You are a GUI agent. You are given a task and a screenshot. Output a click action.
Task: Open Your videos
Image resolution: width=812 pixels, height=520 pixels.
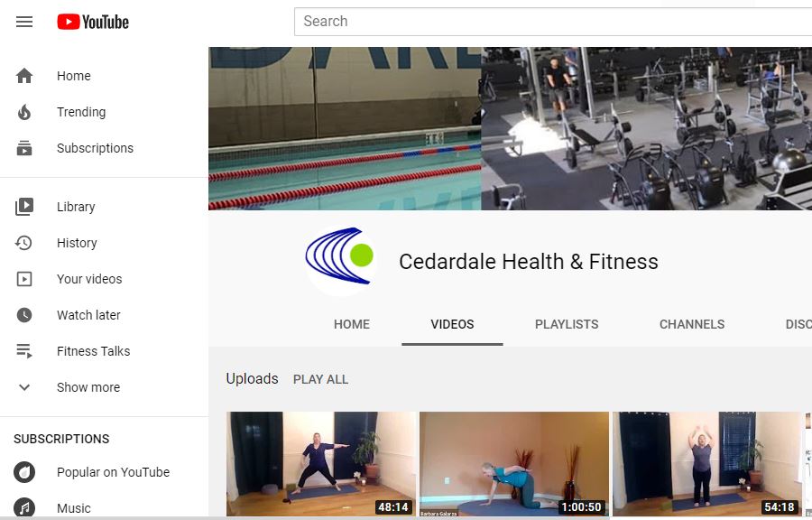click(104, 279)
